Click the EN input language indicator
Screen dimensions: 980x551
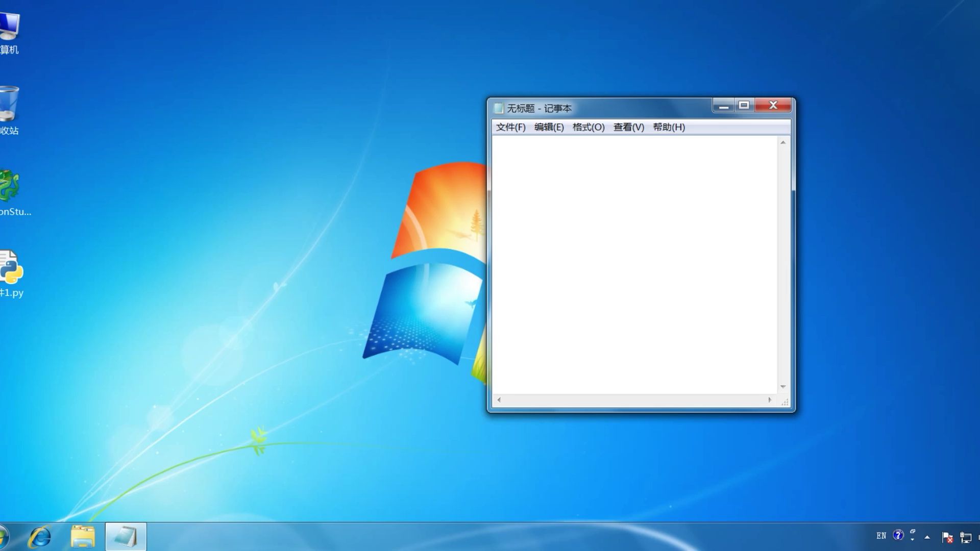click(x=881, y=536)
